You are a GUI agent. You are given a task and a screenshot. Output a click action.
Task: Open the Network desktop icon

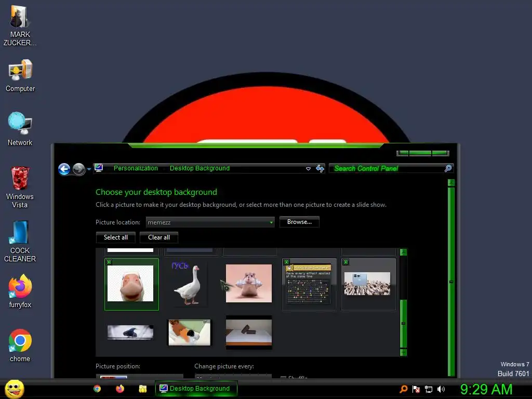[20, 129]
